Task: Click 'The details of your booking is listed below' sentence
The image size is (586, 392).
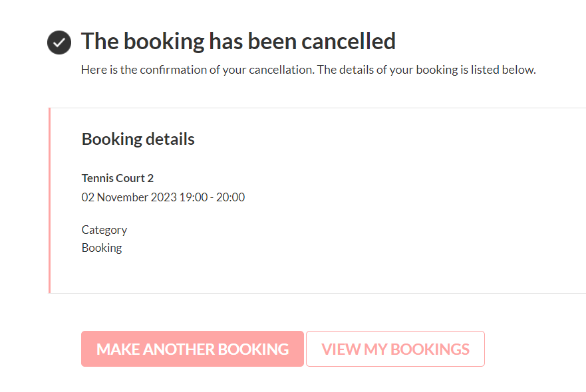Action: coord(426,70)
